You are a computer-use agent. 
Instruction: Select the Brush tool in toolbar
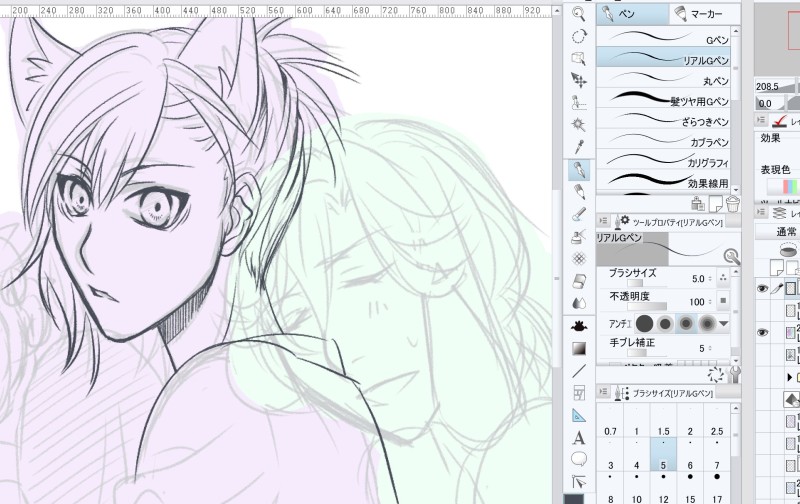579,214
